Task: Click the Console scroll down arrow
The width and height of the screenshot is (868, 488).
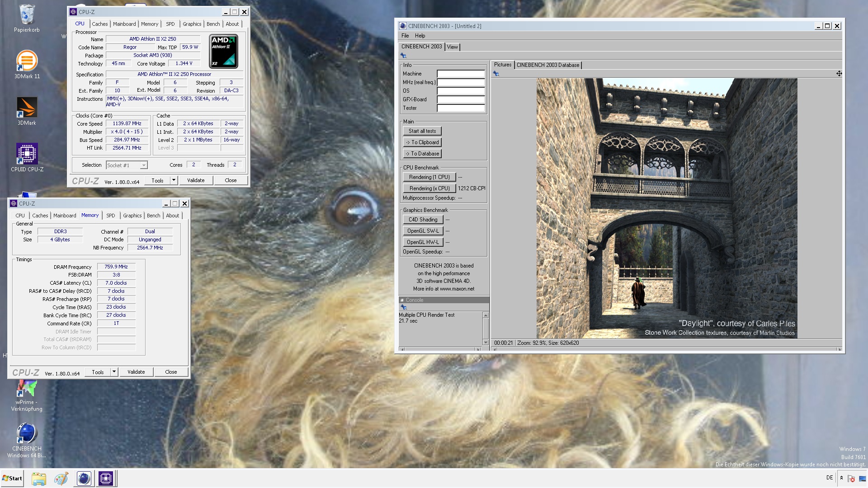Action: coord(486,343)
